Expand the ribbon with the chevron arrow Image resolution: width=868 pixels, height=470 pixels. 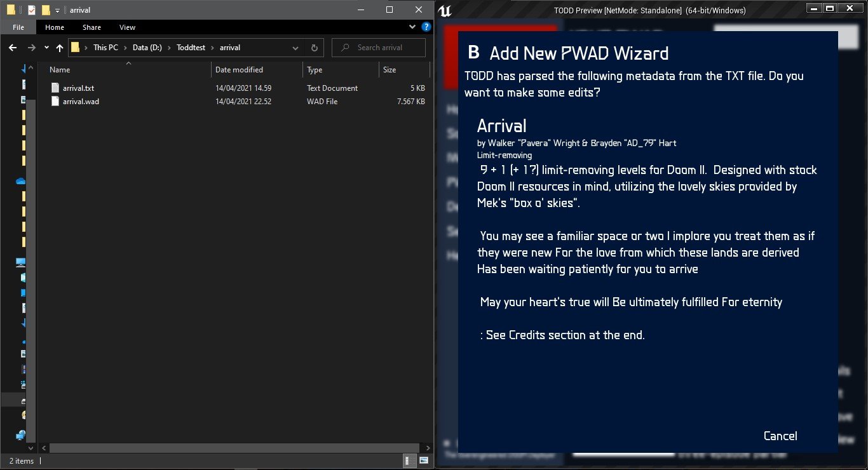pos(412,27)
